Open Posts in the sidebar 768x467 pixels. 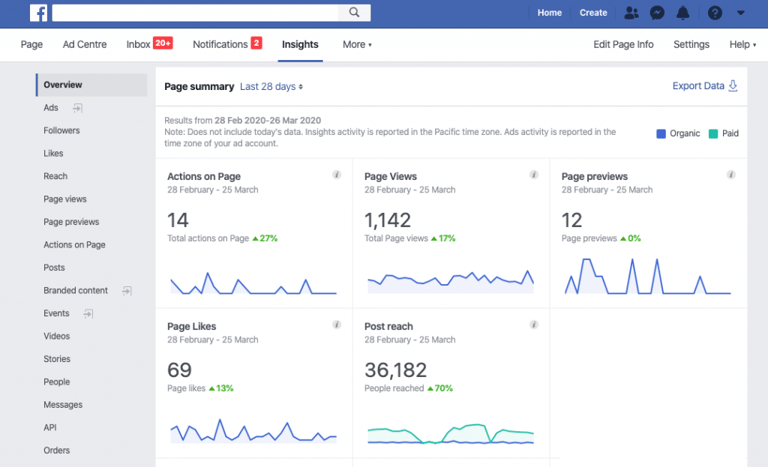click(x=54, y=268)
